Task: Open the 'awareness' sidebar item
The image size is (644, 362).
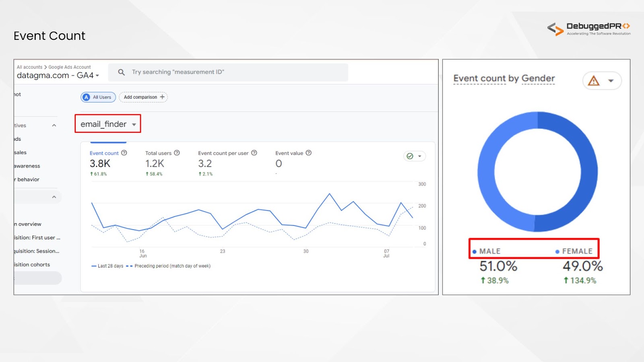Action: [27, 166]
